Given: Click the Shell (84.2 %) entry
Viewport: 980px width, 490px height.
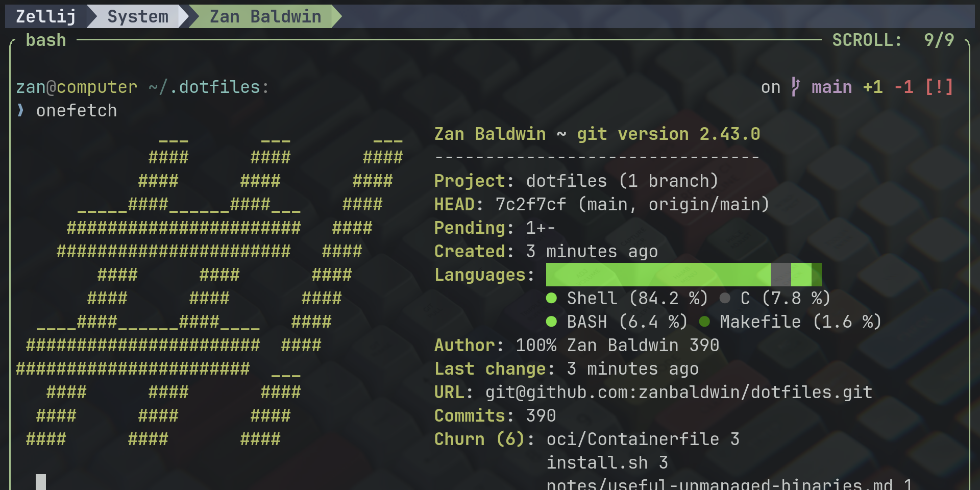Looking at the screenshot, I should tap(638, 298).
